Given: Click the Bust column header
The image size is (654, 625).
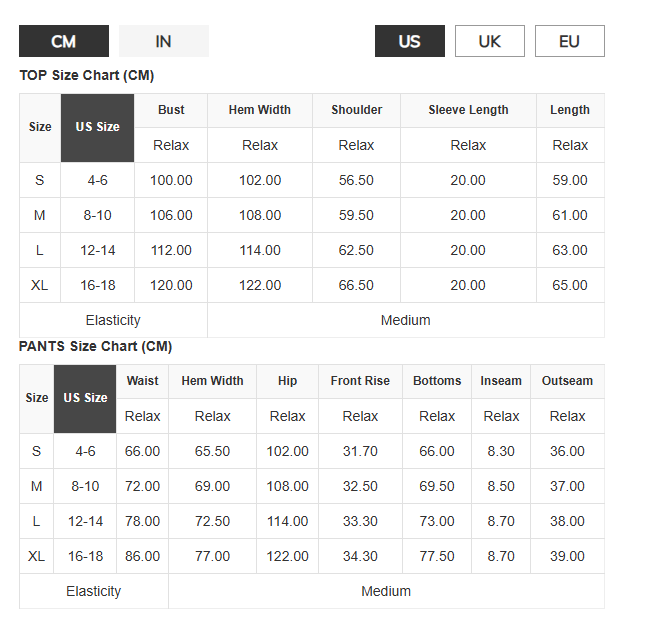Looking at the screenshot, I should tap(171, 110).
